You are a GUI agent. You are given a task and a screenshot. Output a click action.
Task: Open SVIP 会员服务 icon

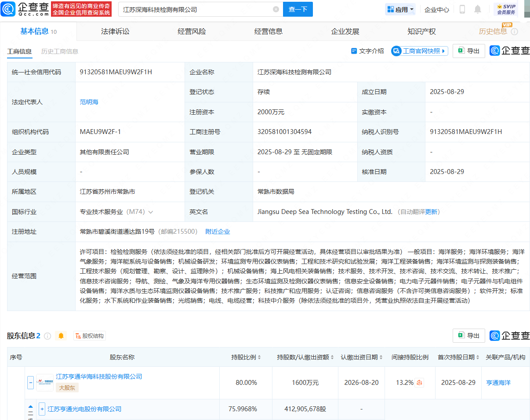(506, 9)
